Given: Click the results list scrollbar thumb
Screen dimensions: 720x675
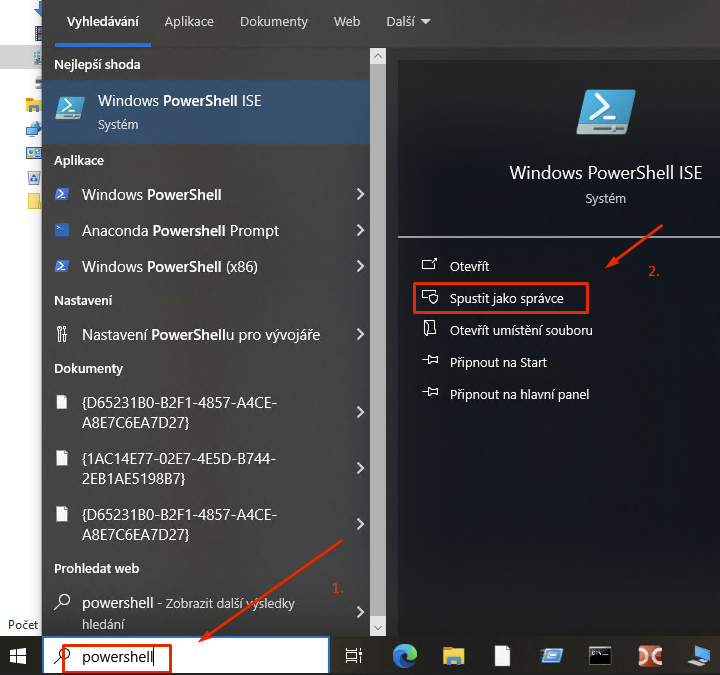Looking at the screenshot, I should coord(377,341).
